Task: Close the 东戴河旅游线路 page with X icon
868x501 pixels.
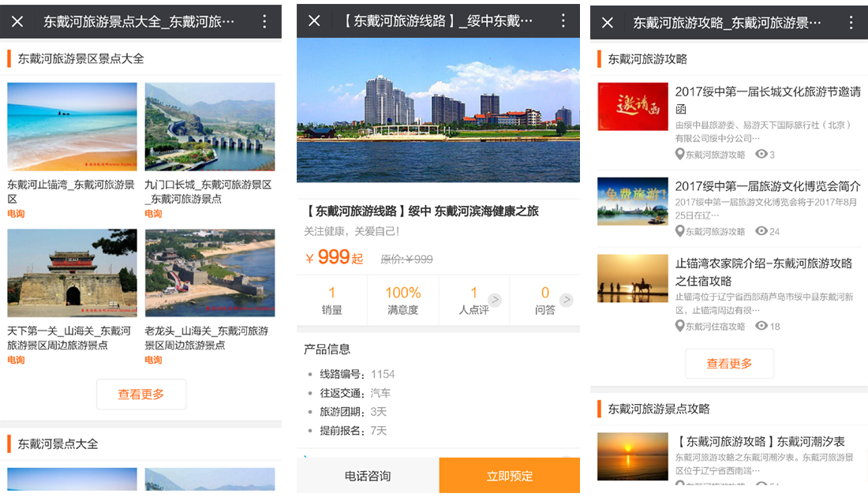Action: coord(314,21)
